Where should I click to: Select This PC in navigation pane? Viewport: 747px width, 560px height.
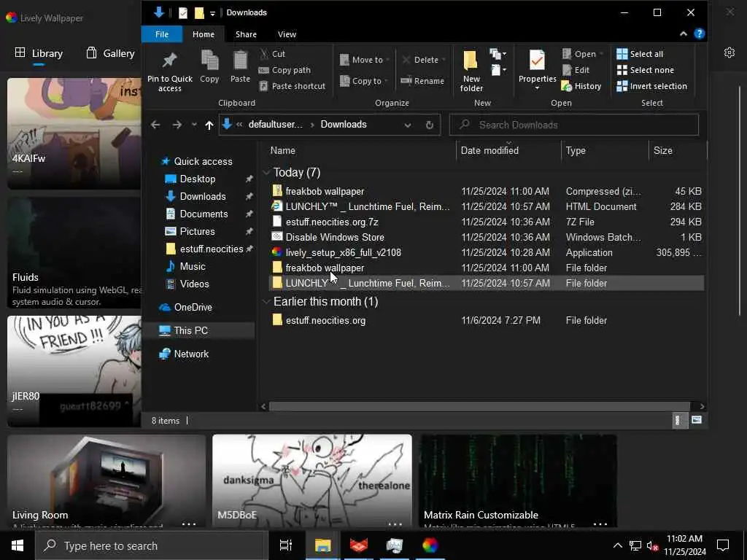pos(200,330)
